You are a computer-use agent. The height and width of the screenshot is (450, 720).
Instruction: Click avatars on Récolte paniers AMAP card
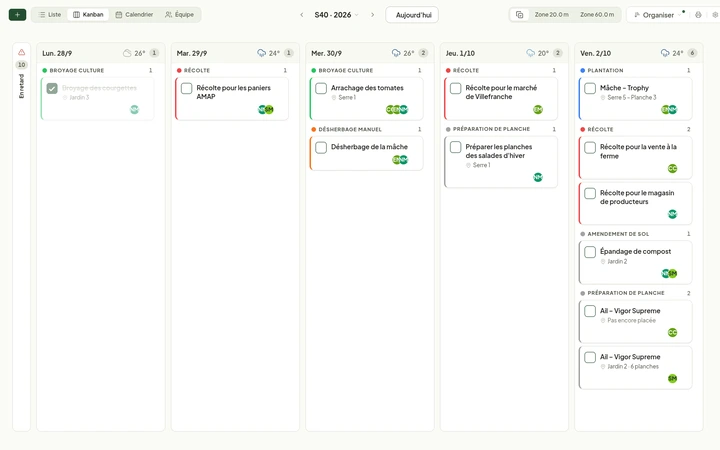pos(266,109)
